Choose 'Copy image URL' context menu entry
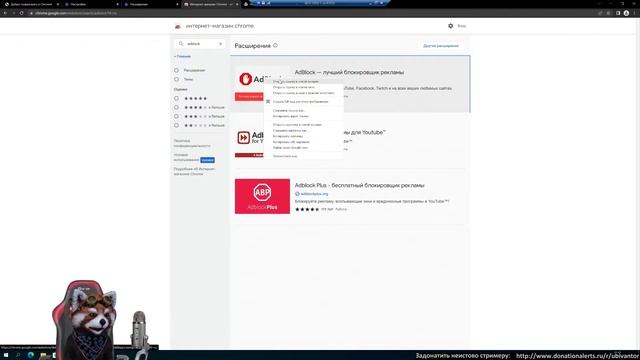 (304, 142)
